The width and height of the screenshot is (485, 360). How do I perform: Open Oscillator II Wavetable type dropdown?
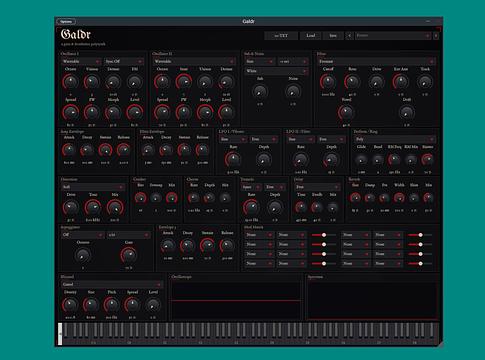194,62
